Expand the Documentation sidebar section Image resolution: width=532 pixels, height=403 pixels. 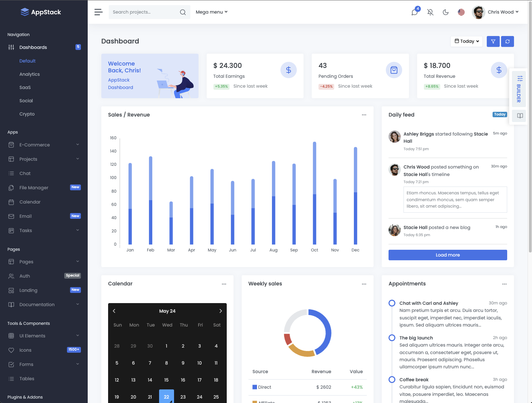tap(44, 304)
